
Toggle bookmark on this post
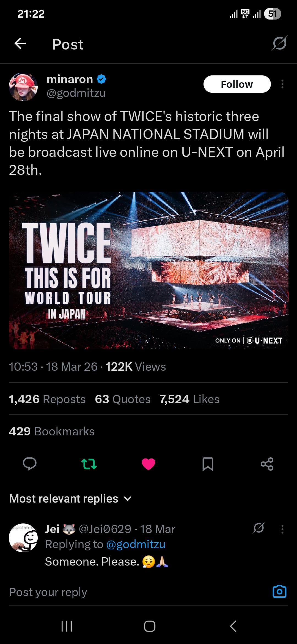[208, 464]
